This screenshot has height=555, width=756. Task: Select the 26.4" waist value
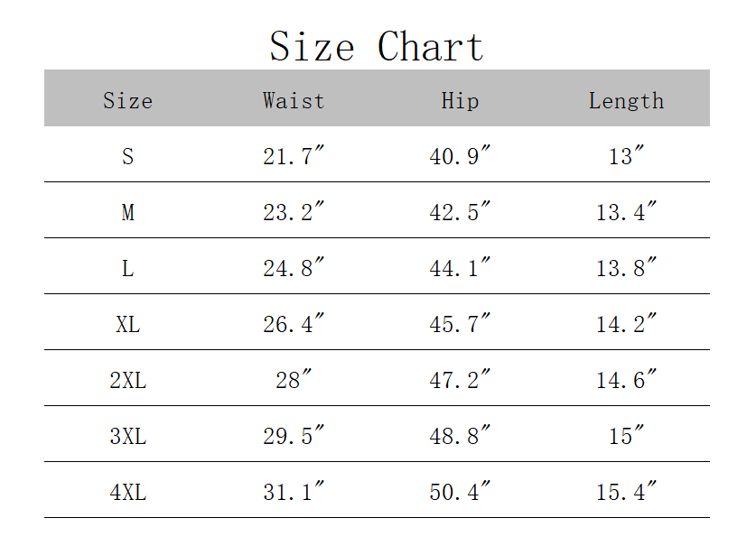pos(294,323)
